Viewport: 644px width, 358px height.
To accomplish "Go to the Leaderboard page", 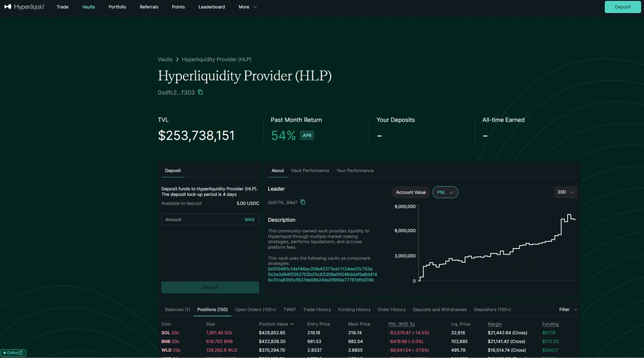I will pos(211,7).
